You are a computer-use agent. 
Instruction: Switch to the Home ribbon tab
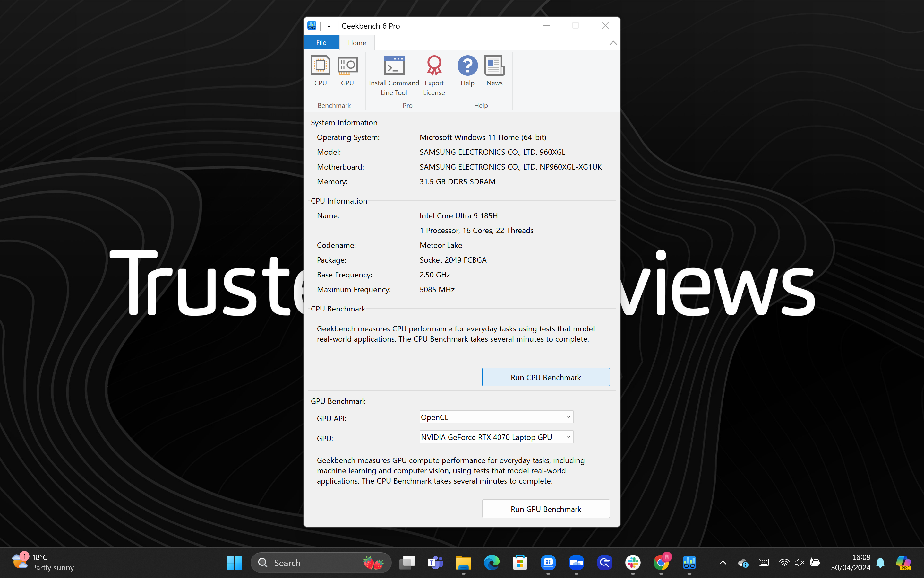pos(357,43)
